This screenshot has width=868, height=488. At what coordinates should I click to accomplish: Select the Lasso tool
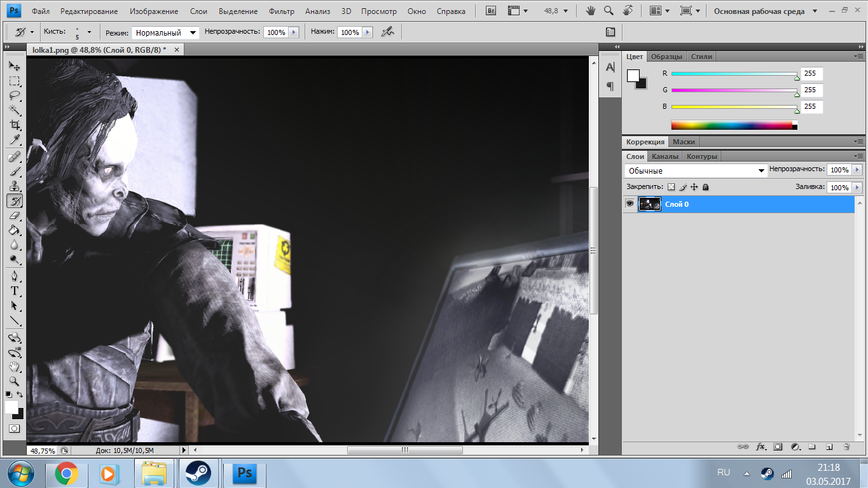[x=14, y=96]
